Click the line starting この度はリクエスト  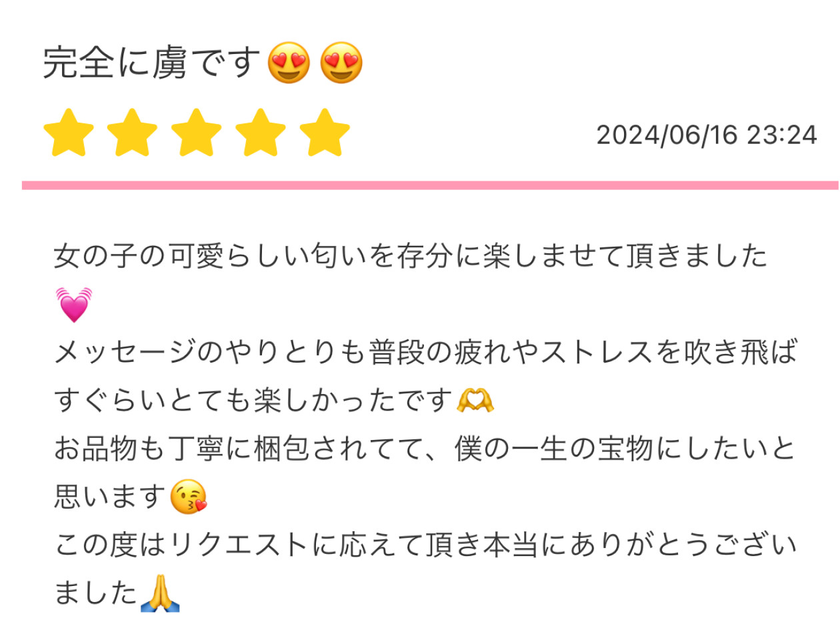coord(425,545)
